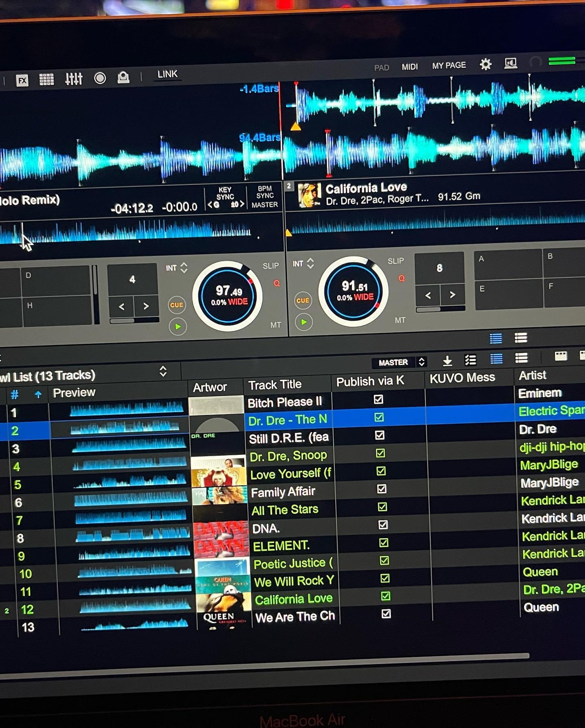Uncheck Publish for We Are The Ch

[386, 613]
